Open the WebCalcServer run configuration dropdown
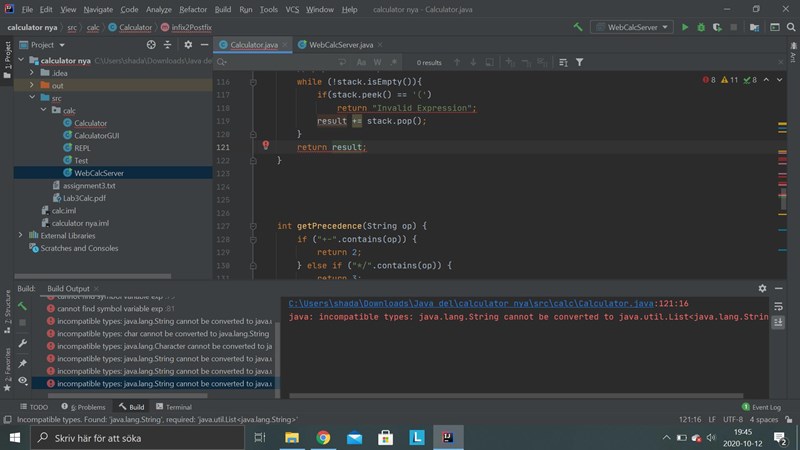The height and width of the screenshot is (450, 800). (631, 27)
